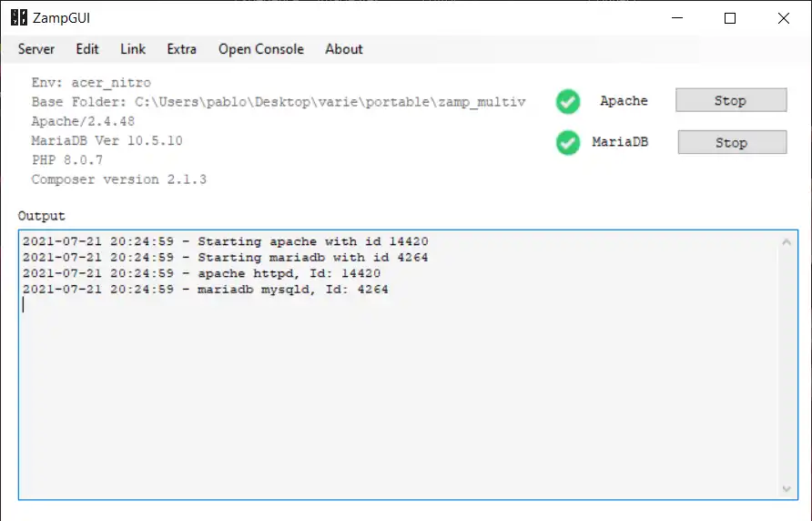Stop the Apache server
The image size is (812, 521).
(731, 100)
